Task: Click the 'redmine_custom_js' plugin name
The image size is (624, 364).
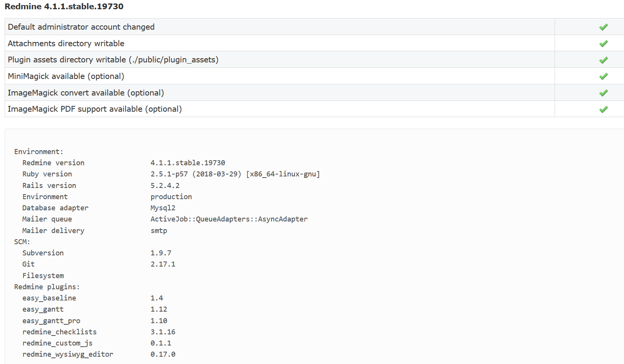Action: pyautogui.click(x=57, y=343)
